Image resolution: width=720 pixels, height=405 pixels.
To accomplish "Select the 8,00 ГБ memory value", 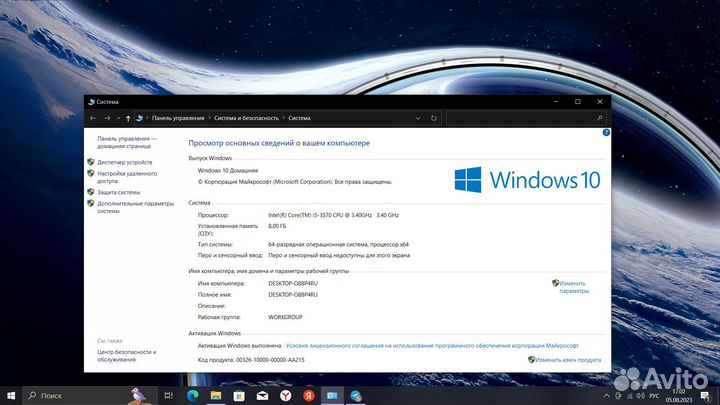I will pyautogui.click(x=277, y=226).
